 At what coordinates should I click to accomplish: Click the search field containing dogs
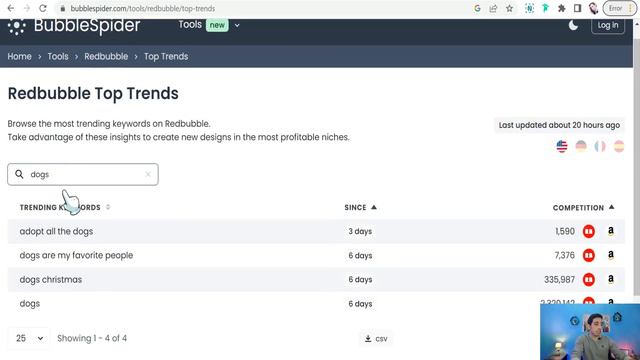(x=83, y=174)
